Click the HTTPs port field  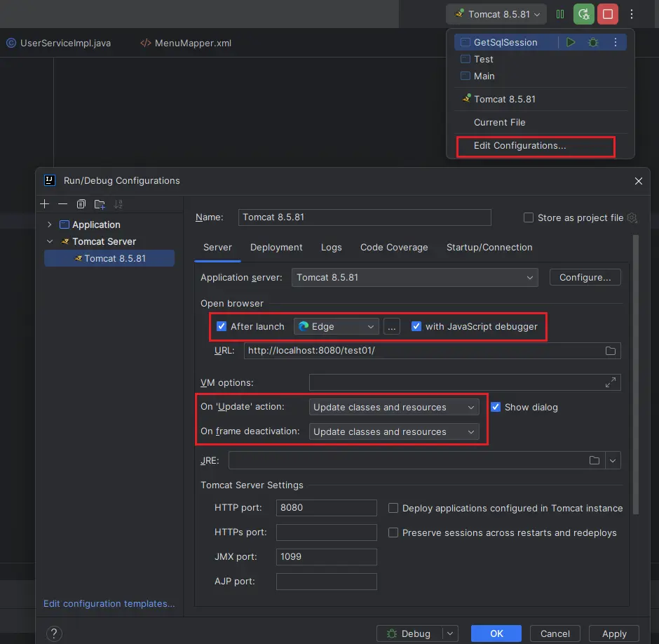326,532
